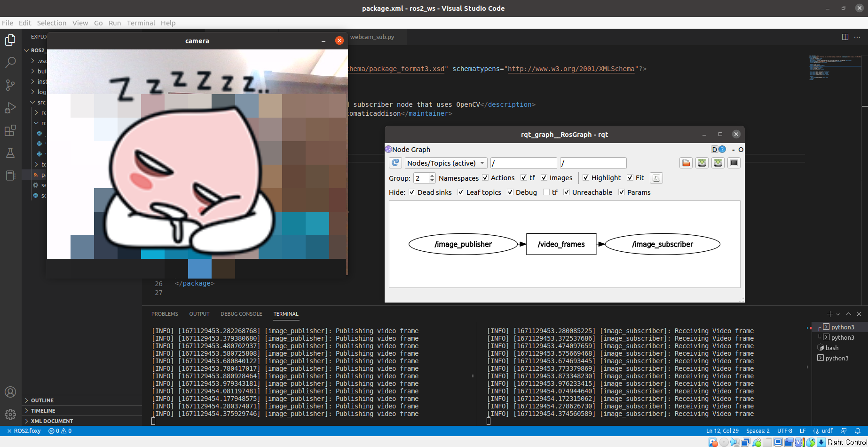Click Ln 12, Col 29 in status bar
The width and height of the screenshot is (868, 447).
click(x=722, y=431)
